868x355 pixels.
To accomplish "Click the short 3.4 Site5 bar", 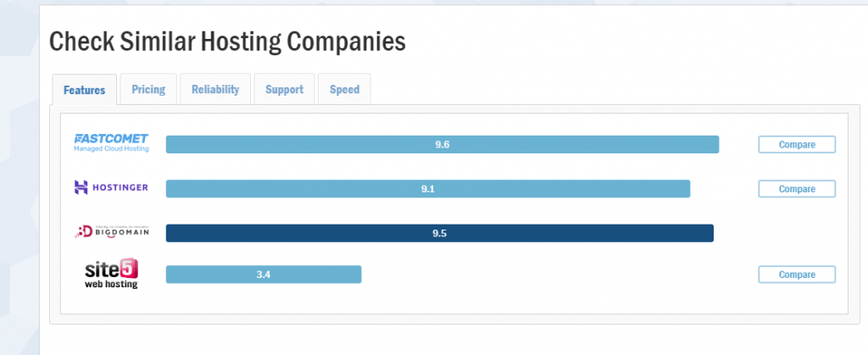I will click(264, 275).
